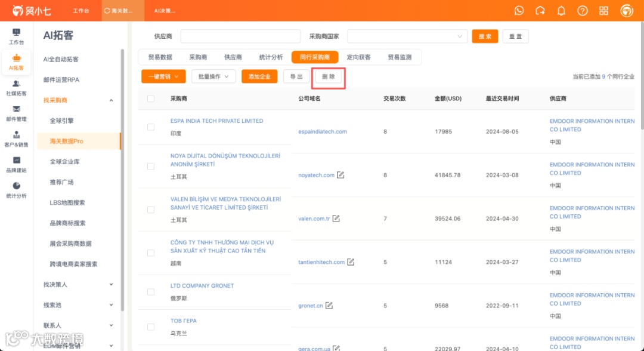Open the WhatsApp icon in top bar
Image resolution: width=644 pixels, height=351 pixels.
pos(519,11)
